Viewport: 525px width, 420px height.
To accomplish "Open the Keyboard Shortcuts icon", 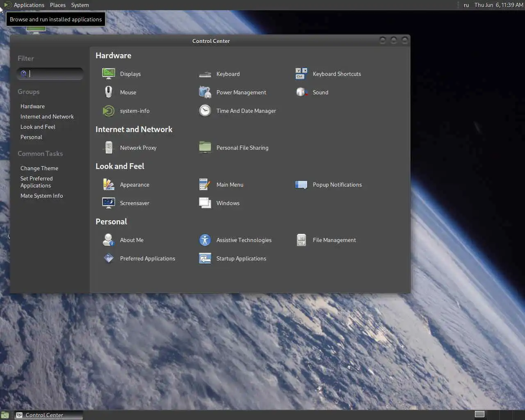I will [x=301, y=74].
